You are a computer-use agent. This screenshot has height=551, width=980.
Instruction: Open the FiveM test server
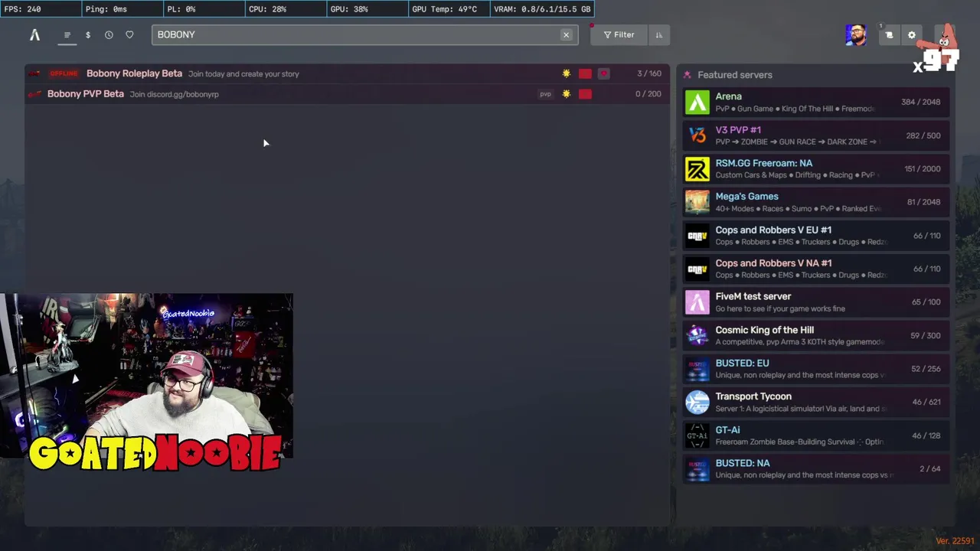click(x=816, y=302)
